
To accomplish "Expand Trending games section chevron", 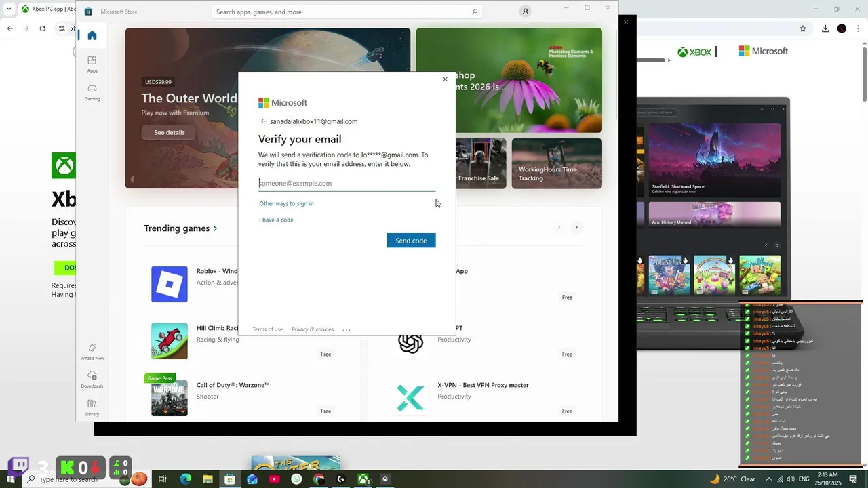I will pos(216,228).
